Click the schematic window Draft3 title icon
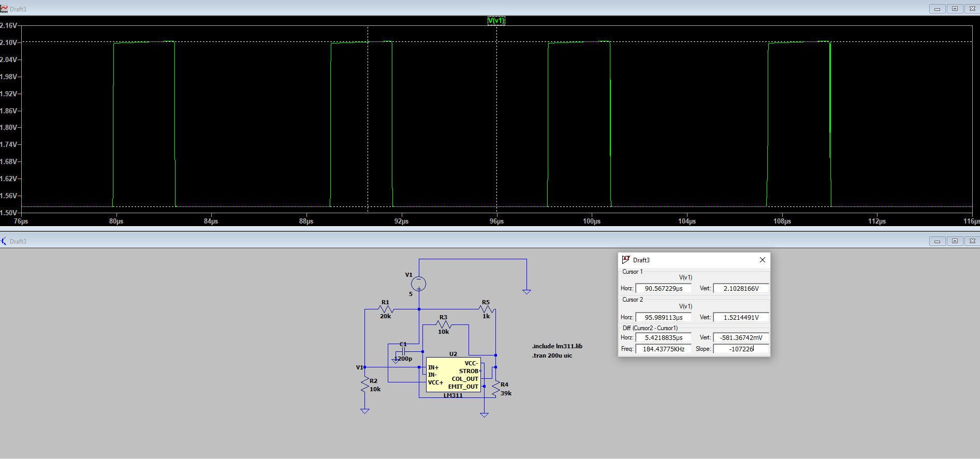Screen dimensions: 980x459 4,241
